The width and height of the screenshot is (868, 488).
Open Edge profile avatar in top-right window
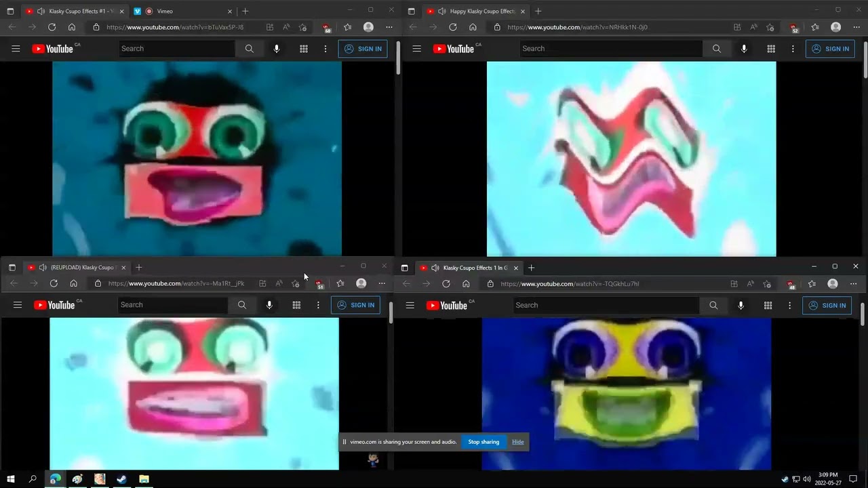pyautogui.click(x=836, y=27)
